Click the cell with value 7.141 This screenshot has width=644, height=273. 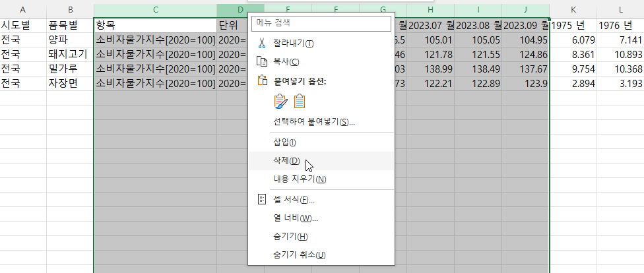(620, 40)
